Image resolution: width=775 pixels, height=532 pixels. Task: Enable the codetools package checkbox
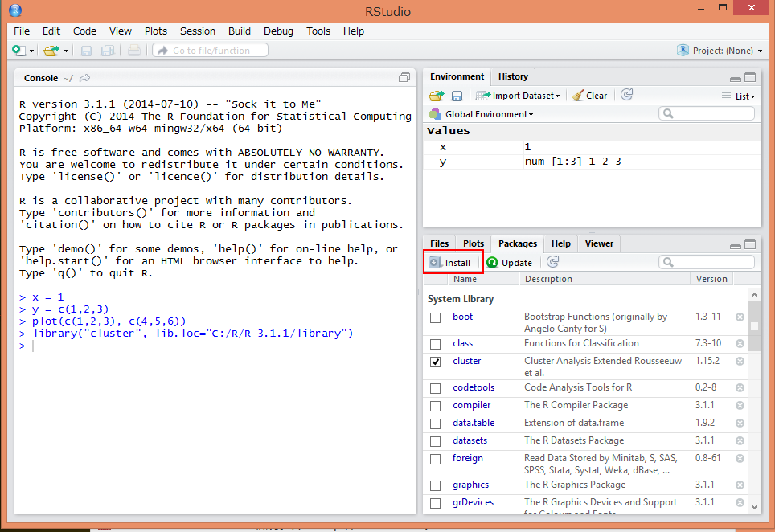pos(436,389)
